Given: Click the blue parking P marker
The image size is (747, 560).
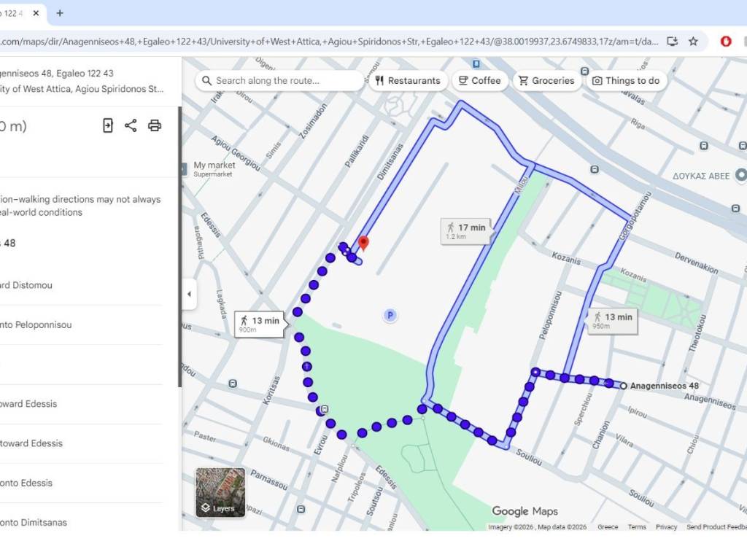Looking at the screenshot, I should [x=390, y=315].
